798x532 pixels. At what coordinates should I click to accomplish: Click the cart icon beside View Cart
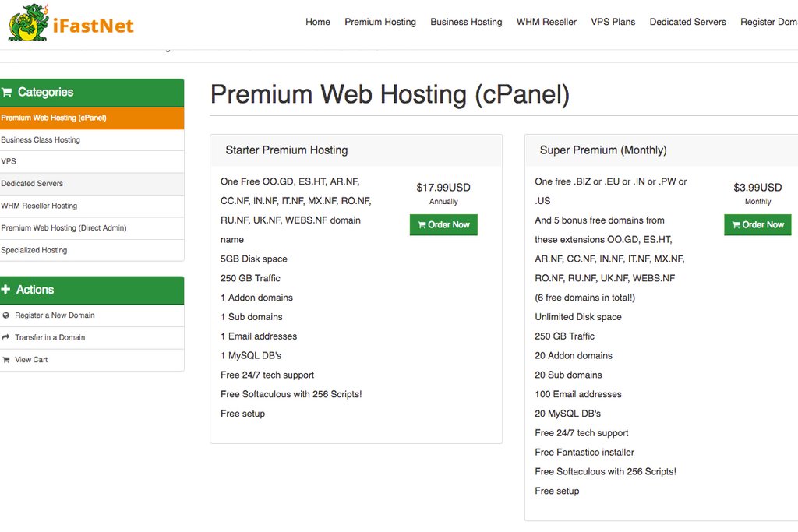click(x=6, y=360)
